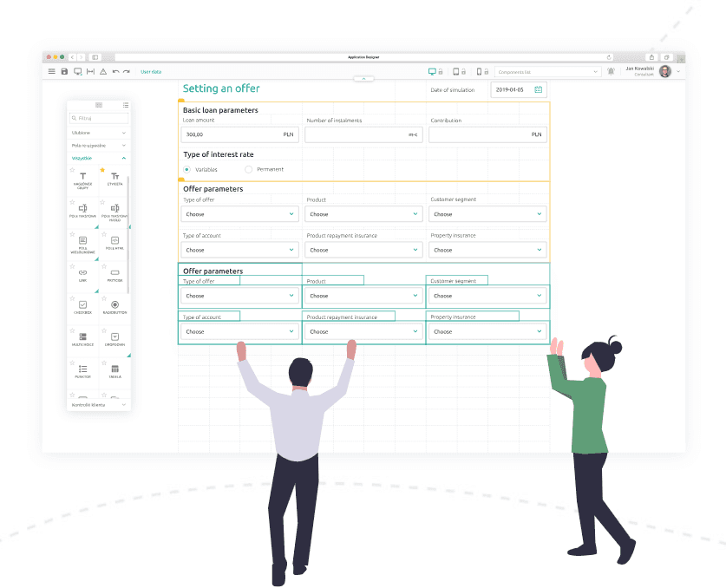Expand the Pola re-używalne section
This screenshot has width=726, height=588.
pyautogui.click(x=99, y=146)
